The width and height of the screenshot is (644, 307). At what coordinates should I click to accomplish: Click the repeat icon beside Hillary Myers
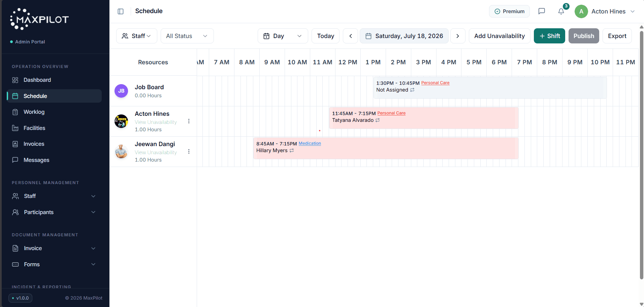pyautogui.click(x=292, y=150)
